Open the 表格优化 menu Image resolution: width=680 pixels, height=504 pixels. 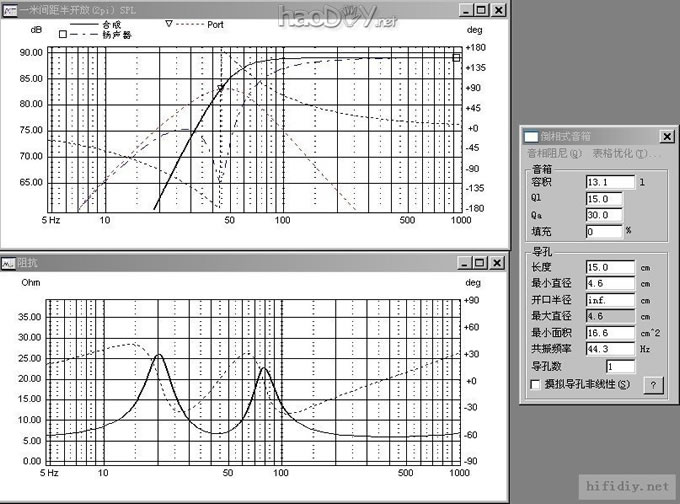(x=620, y=153)
